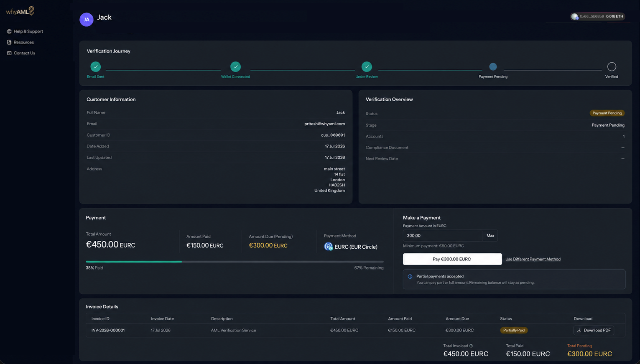Click the €150.00 EURC Amount Paid value in Payment panel
The height and width of the screenshot is (364, 640).
205,246
